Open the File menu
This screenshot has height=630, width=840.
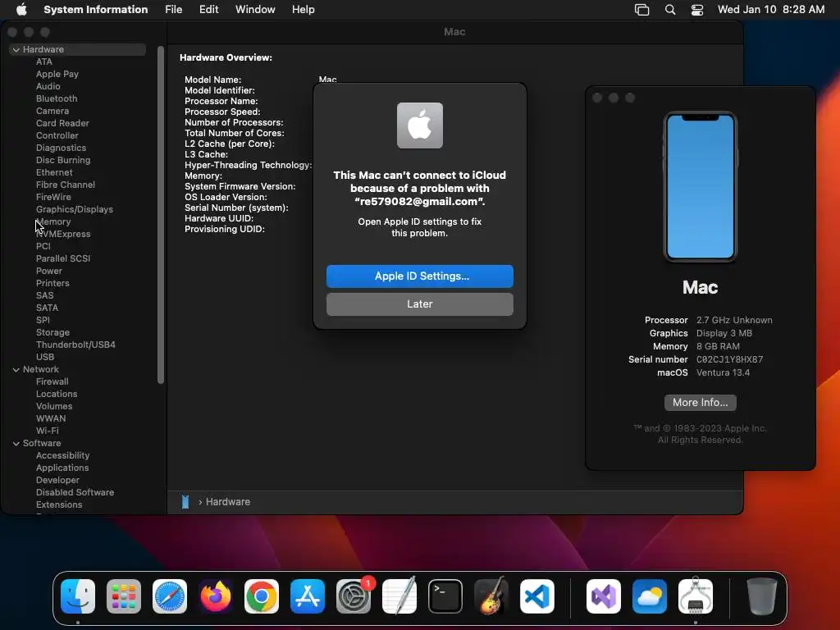point(174,10)
